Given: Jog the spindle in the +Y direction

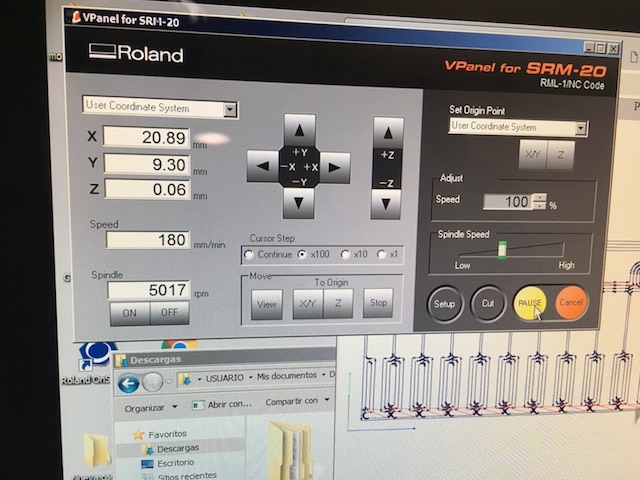Looking at the screenshot, I should pyautogui.click(x=300, y=130).
